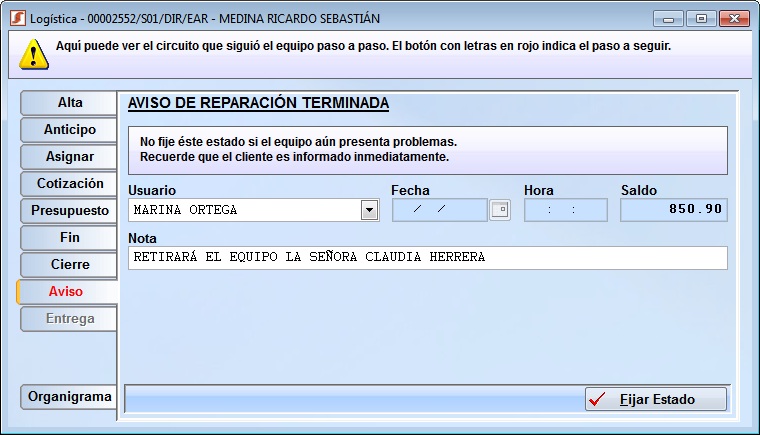Open the Presupuesto step tab
760x435 pixels.
69,211
